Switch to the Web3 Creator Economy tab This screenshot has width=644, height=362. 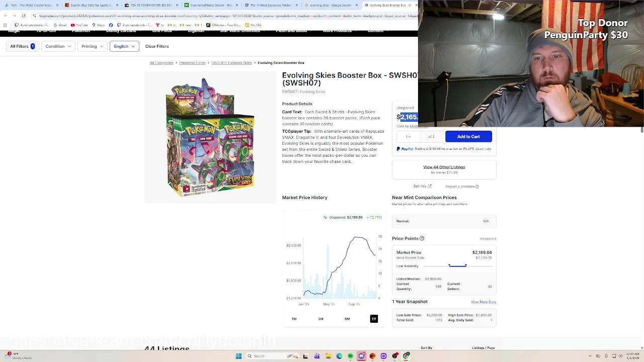coord(31,5)
